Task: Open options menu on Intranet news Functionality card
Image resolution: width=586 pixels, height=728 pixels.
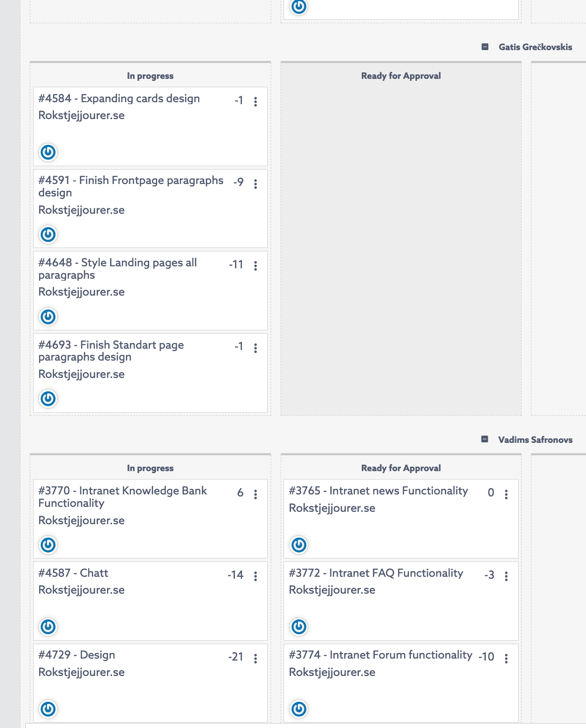Action: 506,494
